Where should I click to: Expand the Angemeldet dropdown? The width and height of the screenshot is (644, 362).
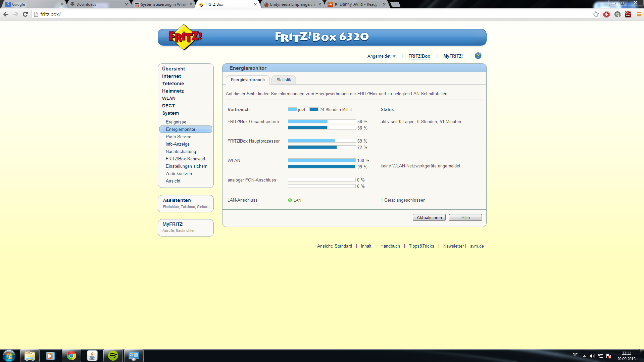pyautogui.click(x=382, y=56)
